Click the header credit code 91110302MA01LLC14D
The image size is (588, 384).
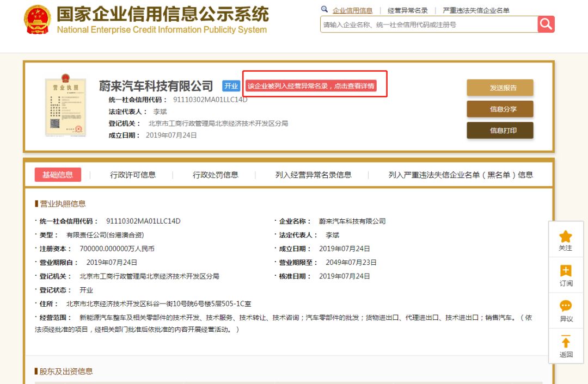coord(210,100)
